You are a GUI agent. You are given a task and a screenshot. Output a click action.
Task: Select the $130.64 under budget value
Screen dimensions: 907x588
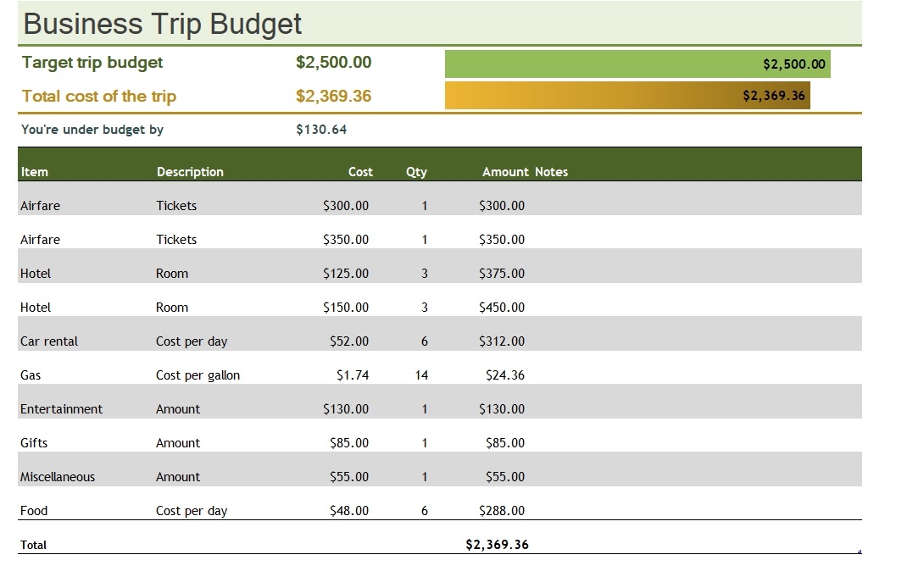pos(321,130)
